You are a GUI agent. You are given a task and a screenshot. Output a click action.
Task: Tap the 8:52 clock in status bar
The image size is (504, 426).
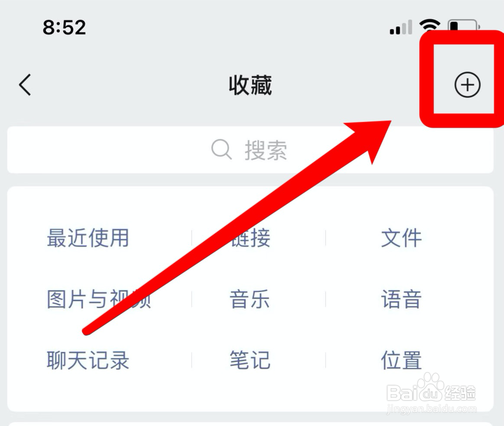pos(64,27)
